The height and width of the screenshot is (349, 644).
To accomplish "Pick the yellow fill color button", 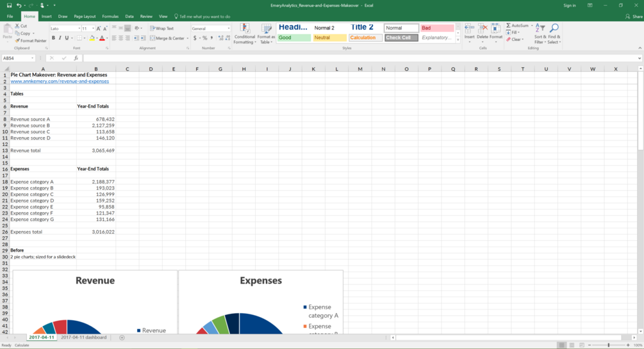I will pyautogui.click(x=92, y=38).
